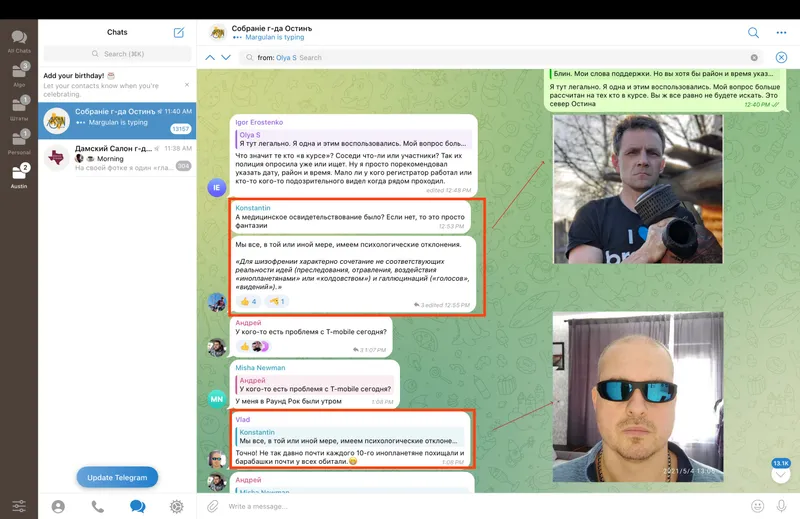
Task: Dismiss the Add your birthday banner
Action: tap(187, 85)
